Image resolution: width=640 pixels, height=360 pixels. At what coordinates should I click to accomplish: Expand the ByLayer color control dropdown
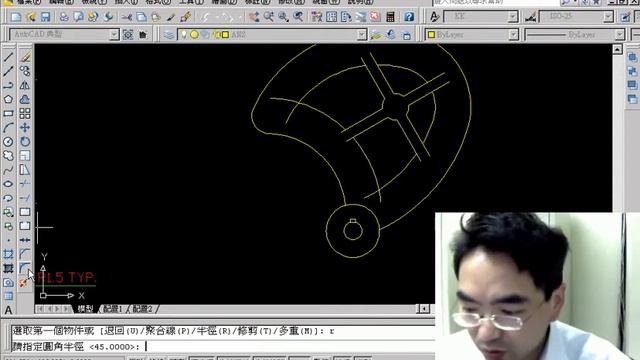click(513, 35)
